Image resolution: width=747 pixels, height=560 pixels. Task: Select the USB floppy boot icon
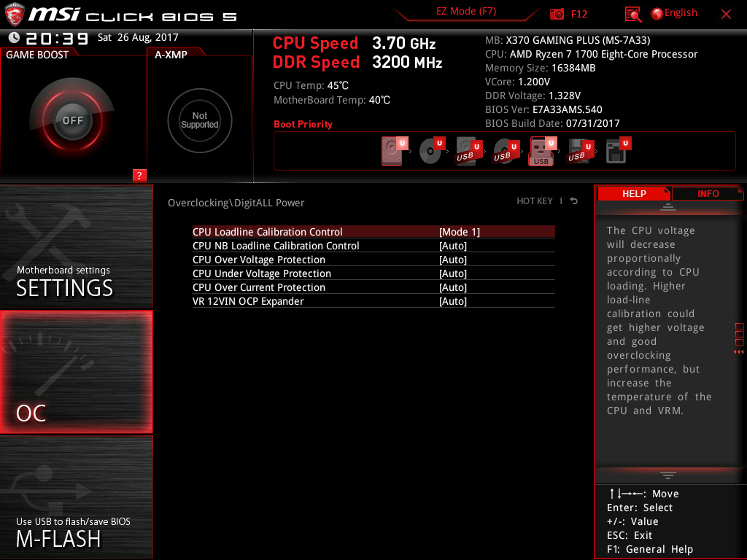(580, 151)
